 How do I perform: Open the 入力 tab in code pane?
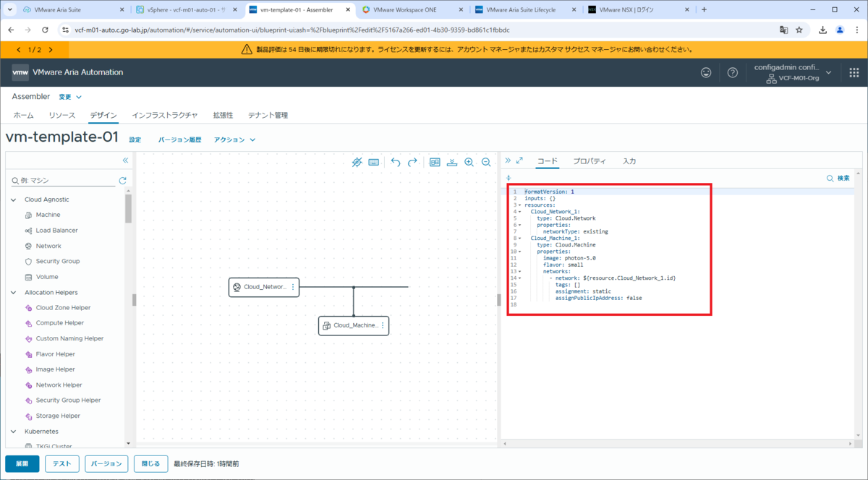(629, 161)
